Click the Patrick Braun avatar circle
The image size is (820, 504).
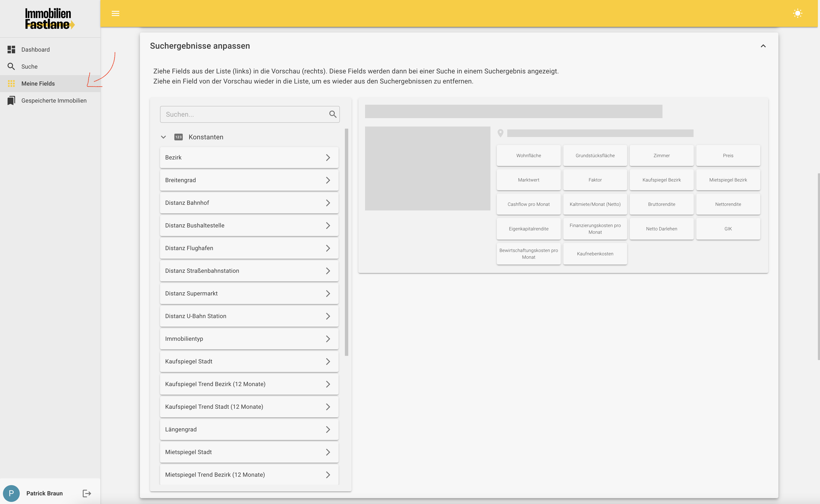click(11, 493)
